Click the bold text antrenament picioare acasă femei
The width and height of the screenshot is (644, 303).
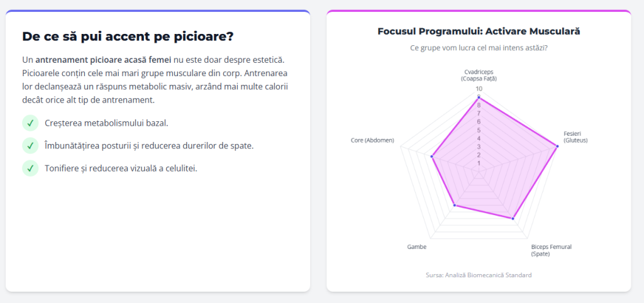tap(103, 60)
